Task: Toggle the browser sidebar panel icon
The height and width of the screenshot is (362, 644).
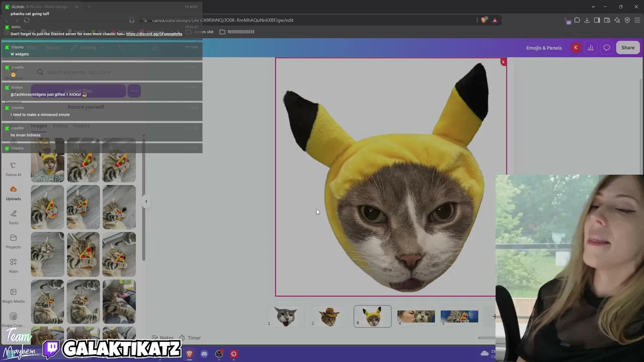Action: pos(597,20)
